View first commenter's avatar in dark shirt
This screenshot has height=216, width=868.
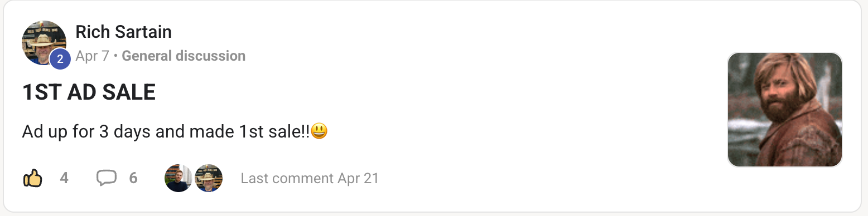pyautogui.click(x=179, y=178)
